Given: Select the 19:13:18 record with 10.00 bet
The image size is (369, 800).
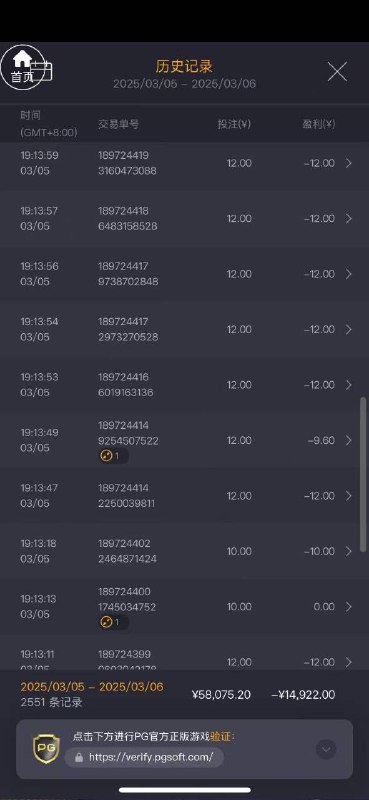Looking at the screenshot, I should pos(184,551).
